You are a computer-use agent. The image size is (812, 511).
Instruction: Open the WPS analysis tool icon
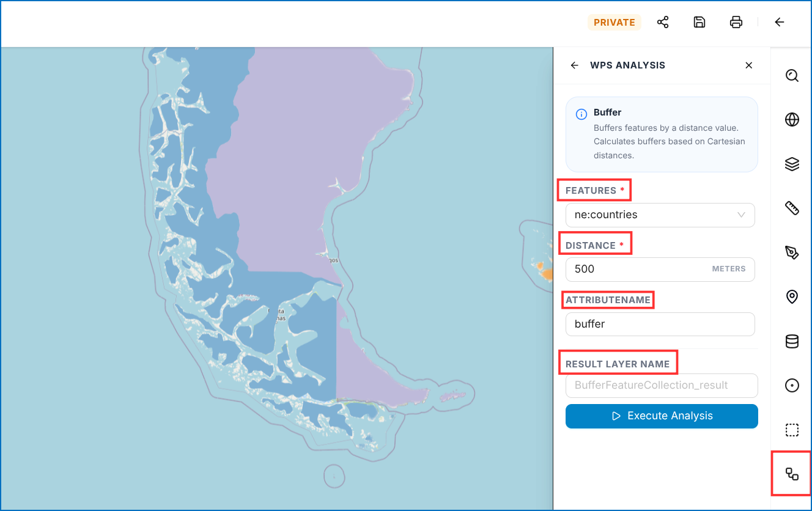pos(792,474)
